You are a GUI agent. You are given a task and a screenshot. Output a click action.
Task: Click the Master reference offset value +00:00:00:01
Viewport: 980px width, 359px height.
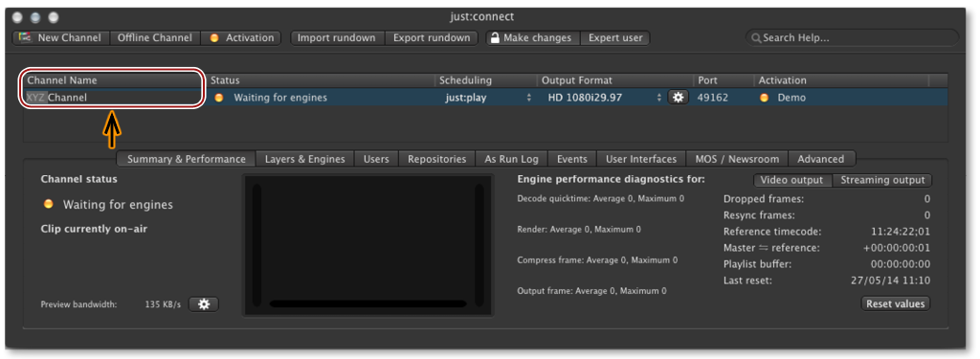pos(897,248)
